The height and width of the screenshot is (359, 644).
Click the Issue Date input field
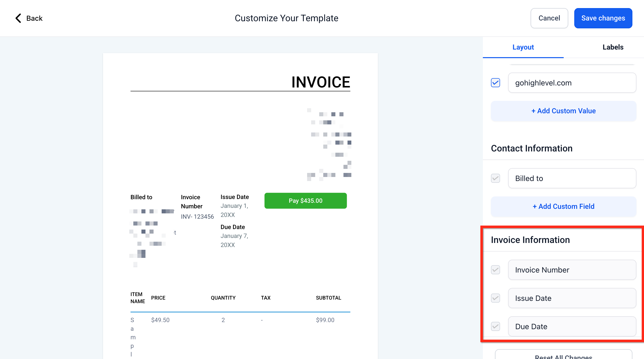[x=572, y=298]
